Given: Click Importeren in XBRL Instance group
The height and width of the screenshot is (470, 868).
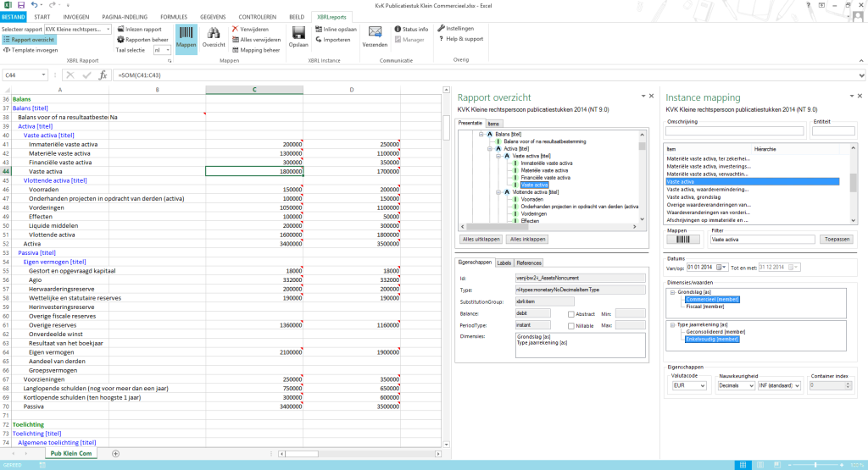Looking at the screenshot, I should click(x=332, y=40).
